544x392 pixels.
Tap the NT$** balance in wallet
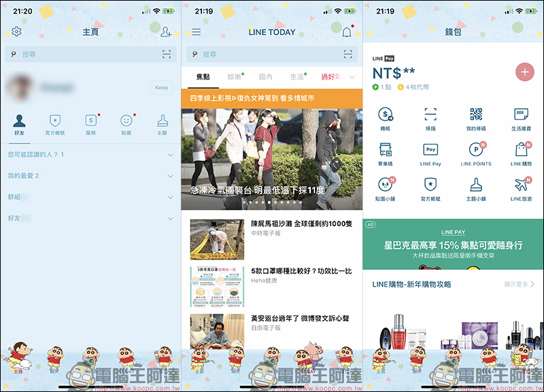(x=394, y=73)
